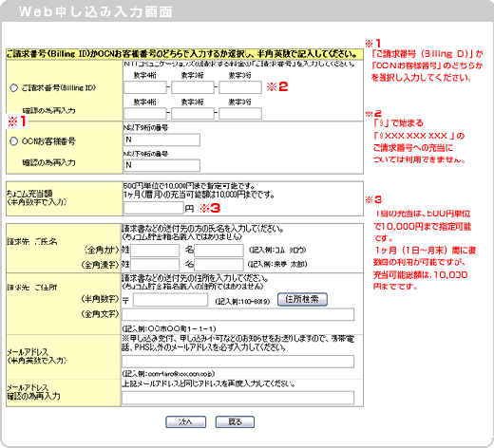Viewport: 494px width, 448px height.
Task: Click the ちょコム充当額 yen amount field
Action: (154, 208)
